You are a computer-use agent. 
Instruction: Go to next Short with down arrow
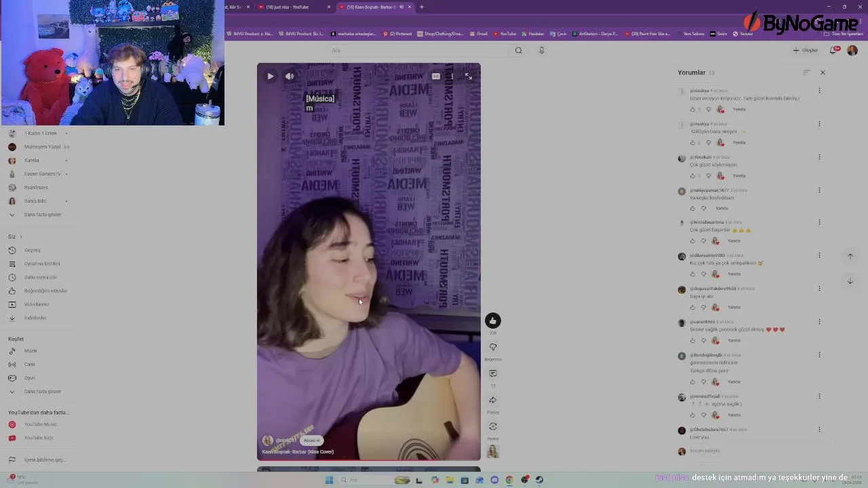tap(850, 281)
